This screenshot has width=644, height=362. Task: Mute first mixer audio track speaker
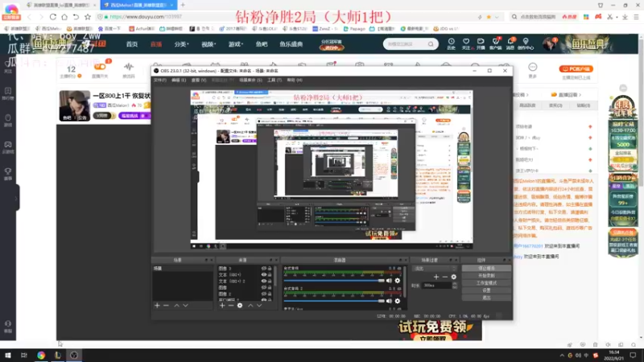[x=389, y=281]
